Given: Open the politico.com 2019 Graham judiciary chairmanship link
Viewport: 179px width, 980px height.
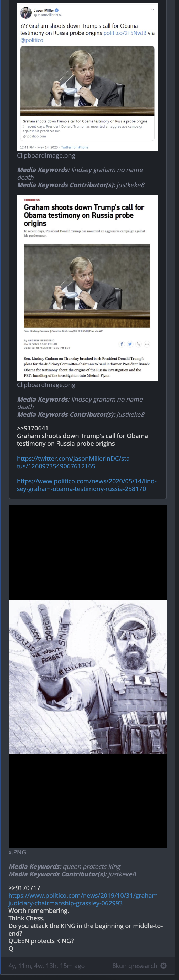Looking at the screenshot, I should (84, 899).
